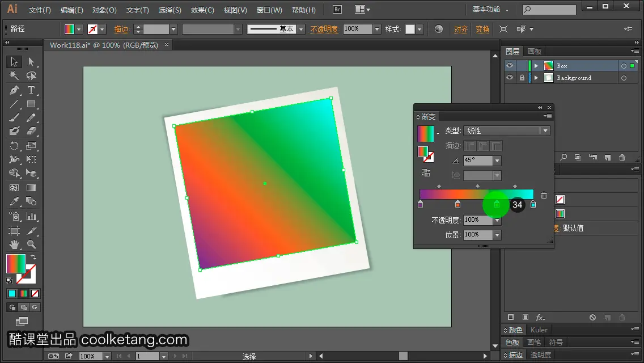
Task: Switch to the 画板 tab
Action: click(535, 52)
